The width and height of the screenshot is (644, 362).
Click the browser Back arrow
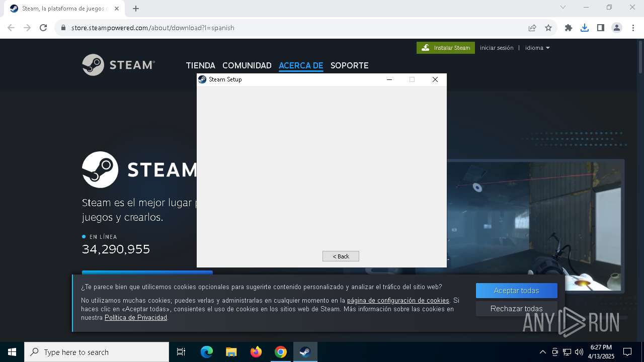pos(11,28)
